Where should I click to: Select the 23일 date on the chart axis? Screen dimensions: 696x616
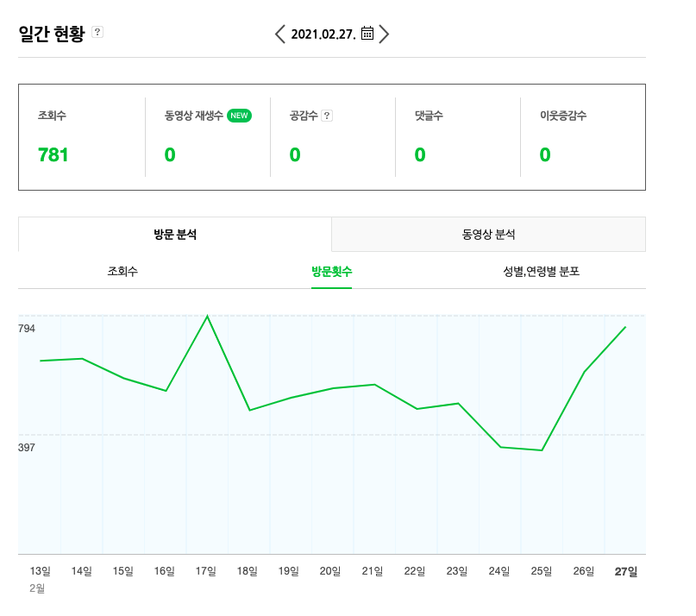tap(457, 571)
